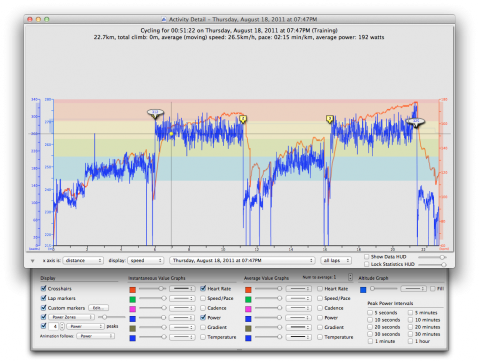Uncheck the Crosshairs checkbox

coord(43,288)
